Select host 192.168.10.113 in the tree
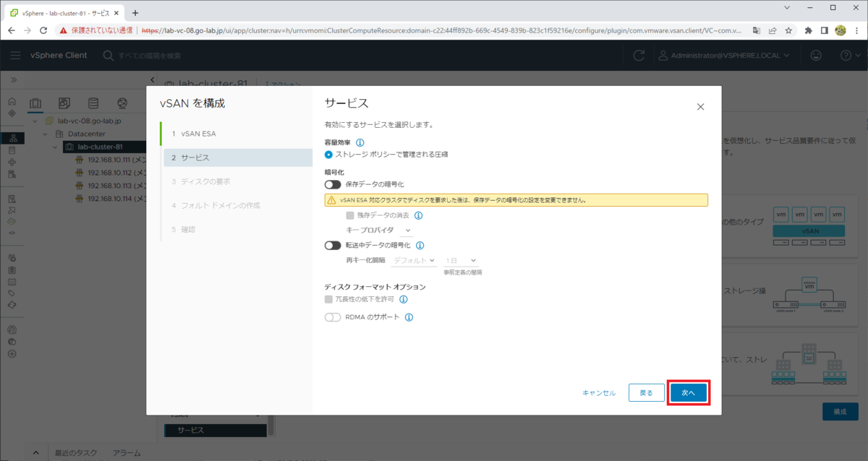Image resolution: width=868 pixels, height=461 pixels. (112, 185)
